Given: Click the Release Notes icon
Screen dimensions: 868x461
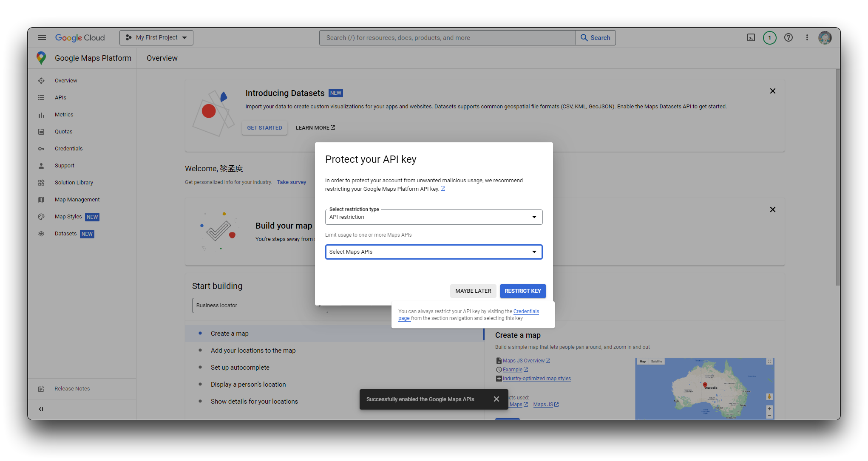Looking at the screenshot, I should click(x=41, y=389).
